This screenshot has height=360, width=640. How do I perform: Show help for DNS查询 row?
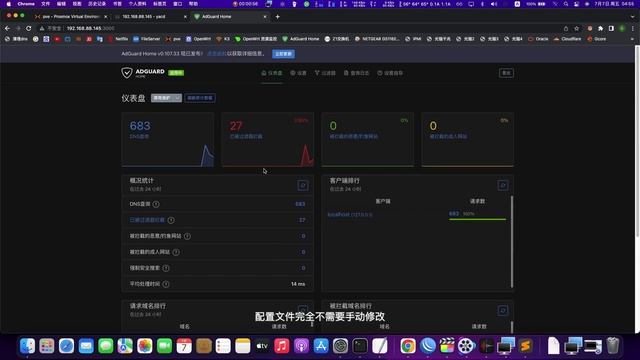point(156,204)
